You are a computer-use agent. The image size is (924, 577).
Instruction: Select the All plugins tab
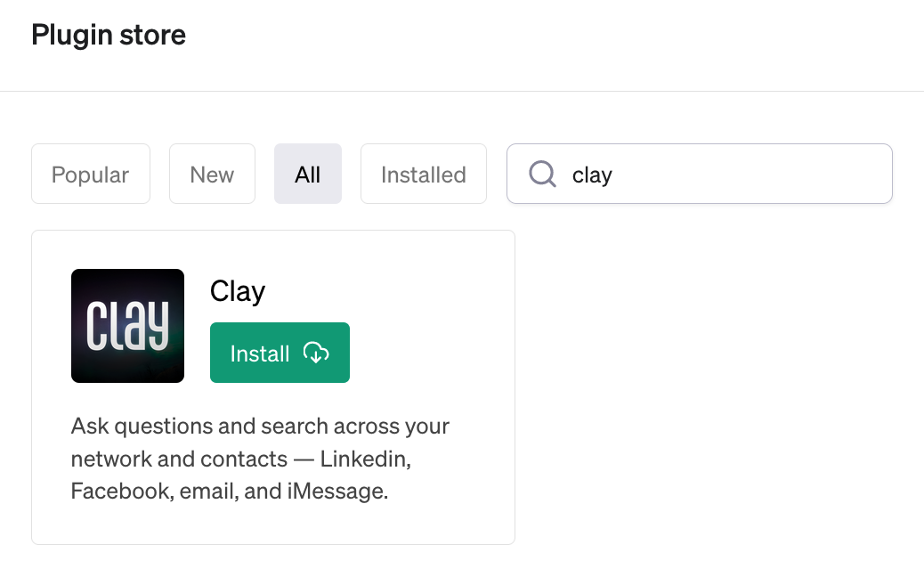click(x=308, y=175)
